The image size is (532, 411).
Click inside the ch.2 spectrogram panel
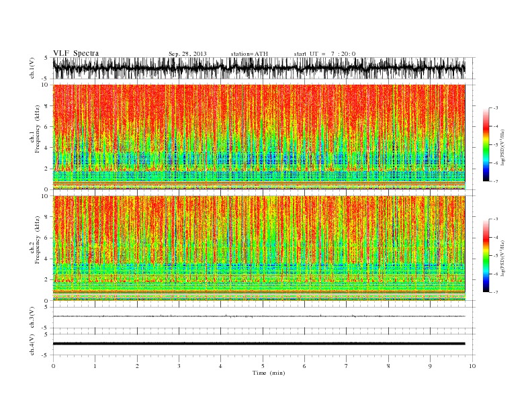click(259, 248)
